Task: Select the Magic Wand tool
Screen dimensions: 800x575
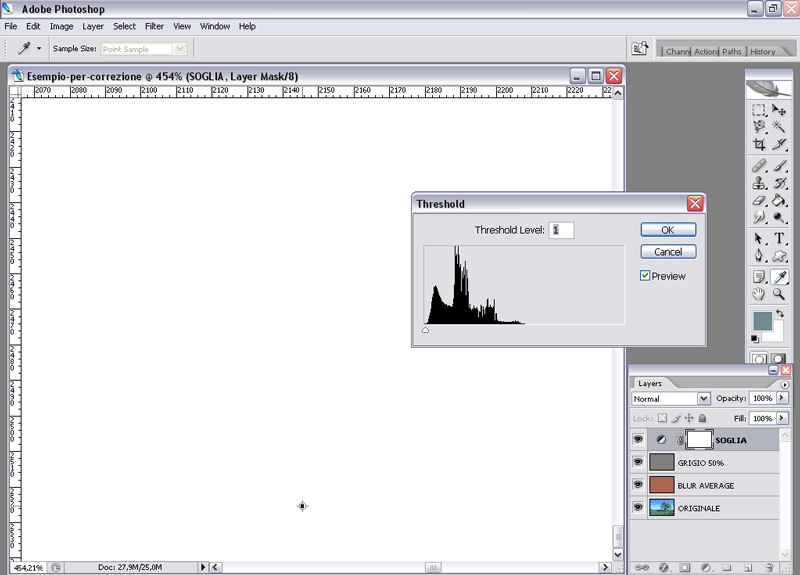Action: 779,127
